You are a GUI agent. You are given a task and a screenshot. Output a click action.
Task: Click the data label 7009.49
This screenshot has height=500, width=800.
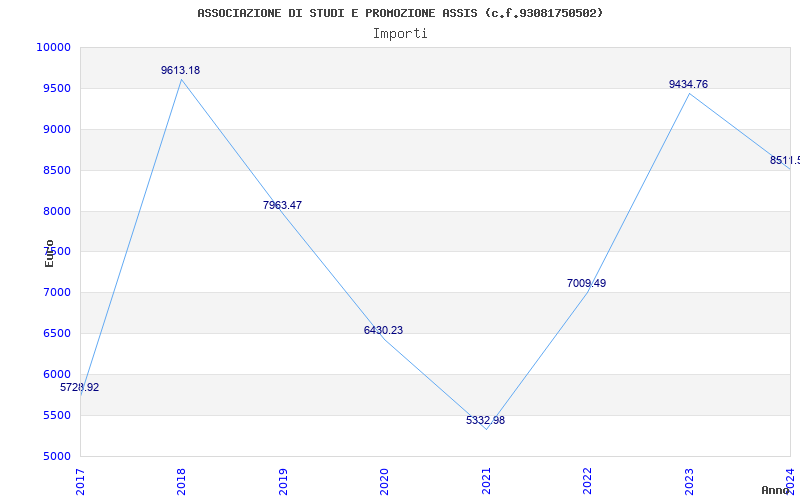586,283
